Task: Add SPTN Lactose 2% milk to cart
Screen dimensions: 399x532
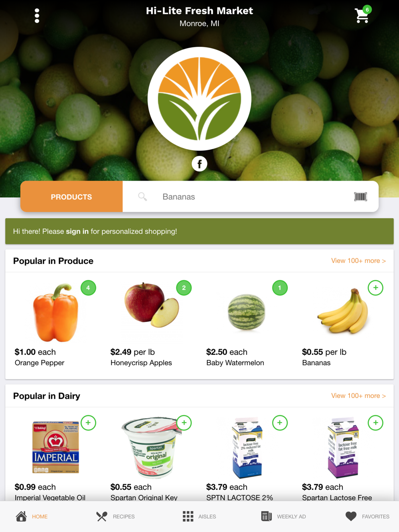Action: 280,423
